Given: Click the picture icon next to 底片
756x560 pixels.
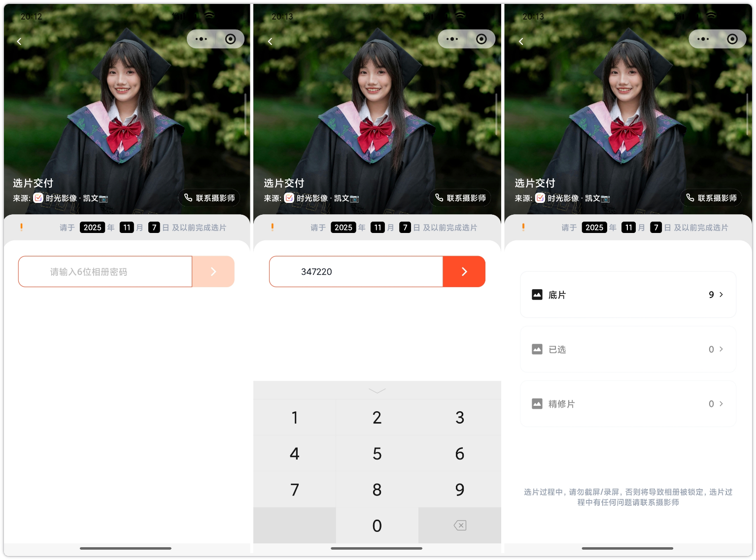Looking at the screenshot, I should (537, 295).
